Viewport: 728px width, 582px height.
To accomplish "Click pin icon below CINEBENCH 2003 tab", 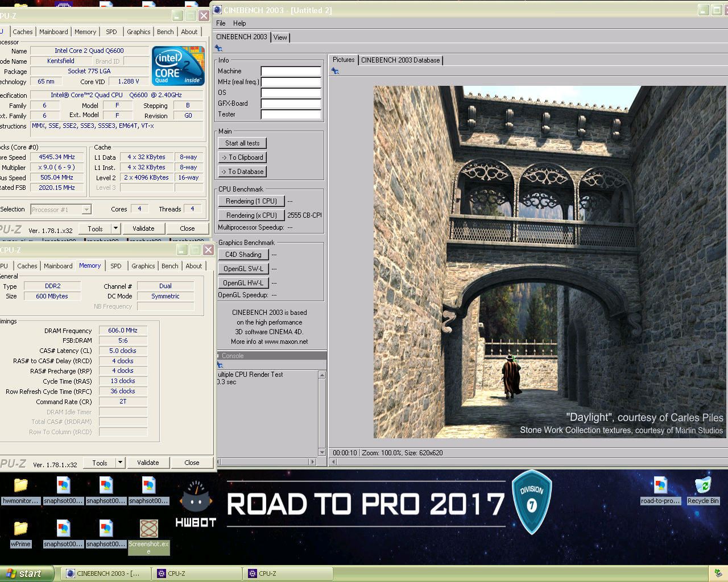I will tap(219, 48).
